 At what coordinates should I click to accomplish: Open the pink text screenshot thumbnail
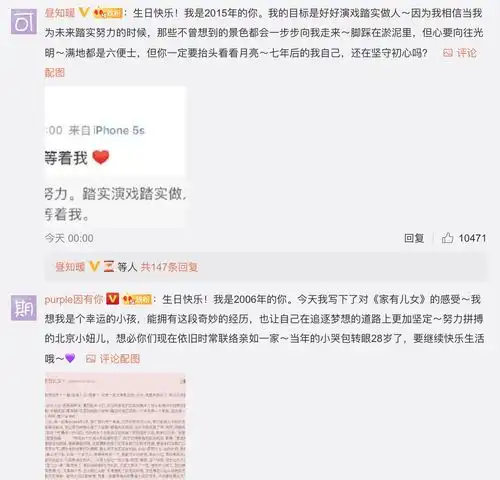[x=115, y=426]
